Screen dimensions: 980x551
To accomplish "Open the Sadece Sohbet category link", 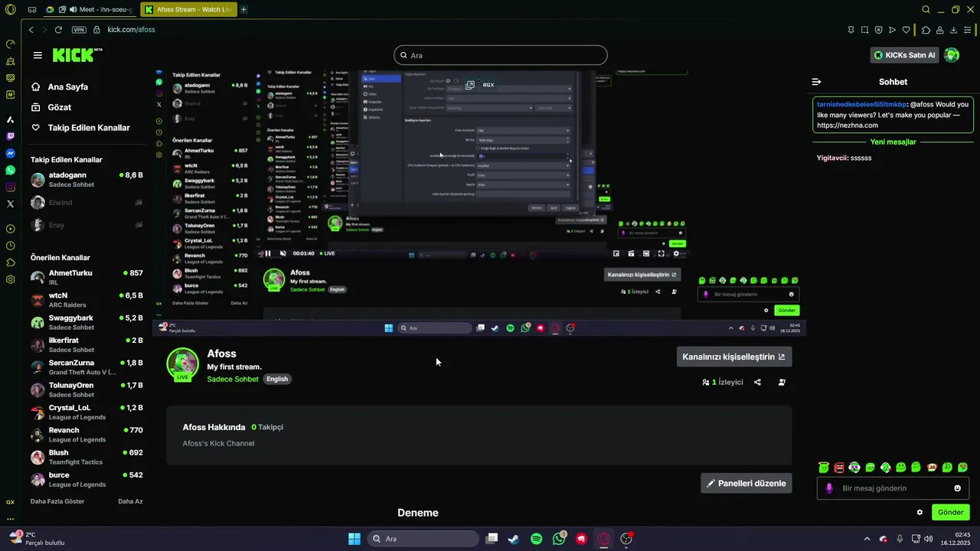I will pos(233,379).
